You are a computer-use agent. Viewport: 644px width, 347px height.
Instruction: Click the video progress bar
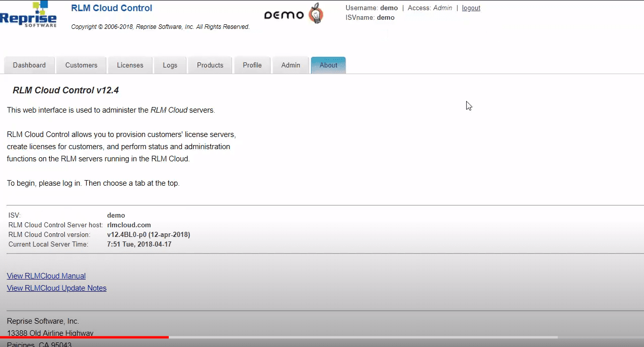(322, 337)
